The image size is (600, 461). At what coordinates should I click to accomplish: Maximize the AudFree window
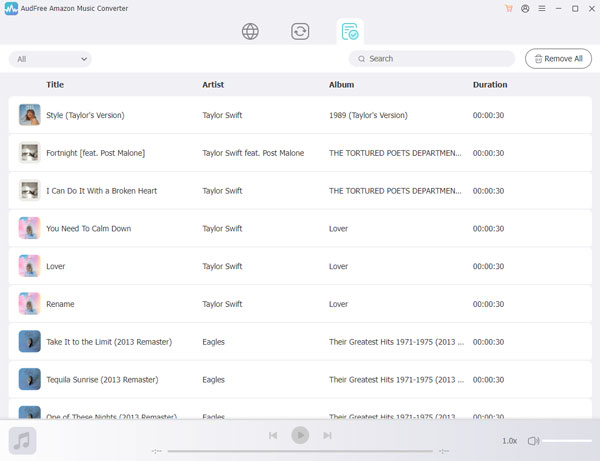click(x=575, y=8)
